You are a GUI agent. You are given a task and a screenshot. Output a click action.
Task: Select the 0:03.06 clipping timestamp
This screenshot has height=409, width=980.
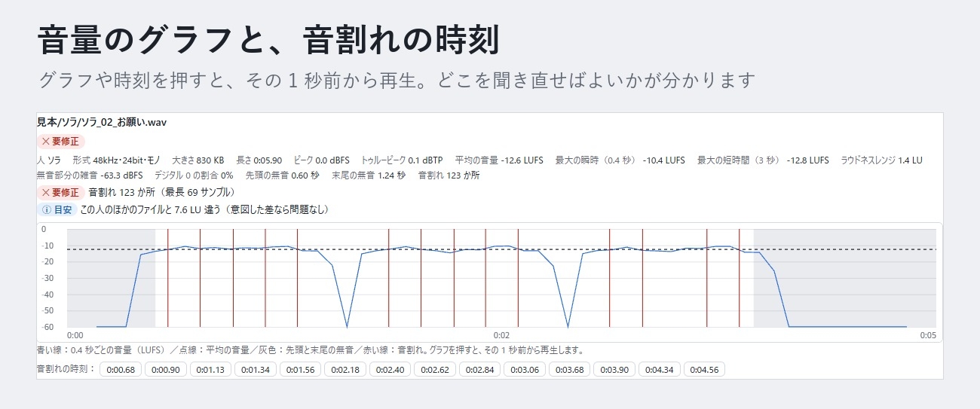(x=525, y=369)
